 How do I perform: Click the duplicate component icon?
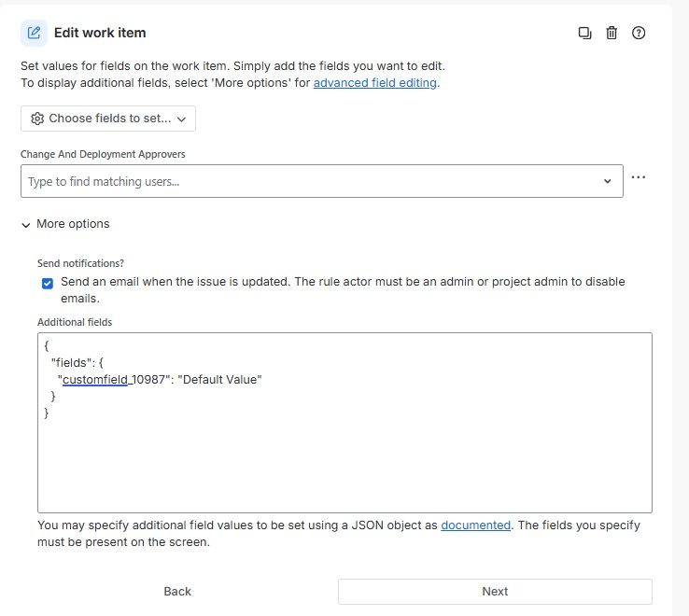584,33
